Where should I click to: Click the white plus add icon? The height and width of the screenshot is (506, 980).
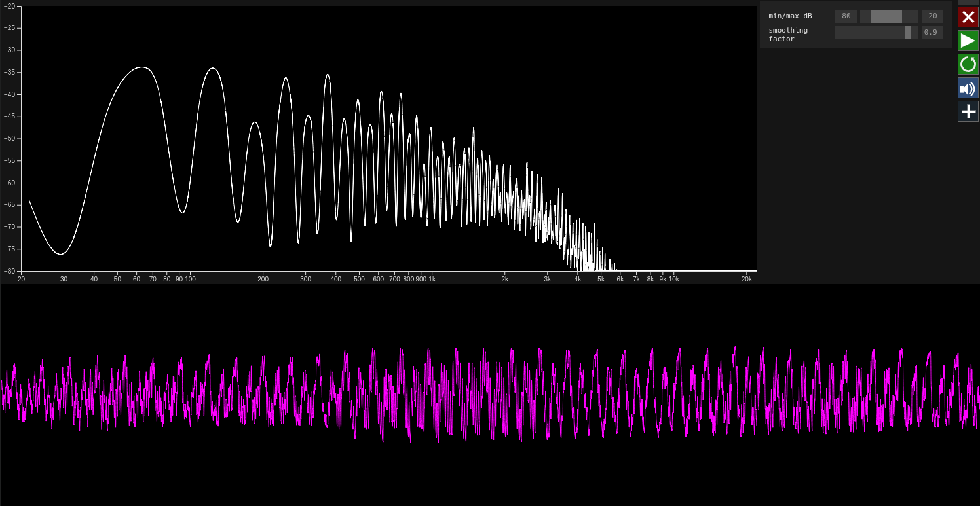coord(968,111)
